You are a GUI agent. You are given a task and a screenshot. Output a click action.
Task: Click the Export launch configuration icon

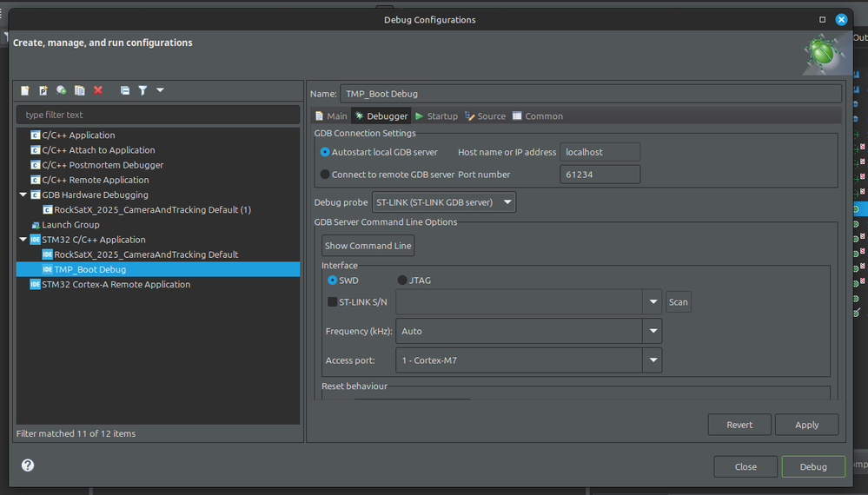click(61, 90)
